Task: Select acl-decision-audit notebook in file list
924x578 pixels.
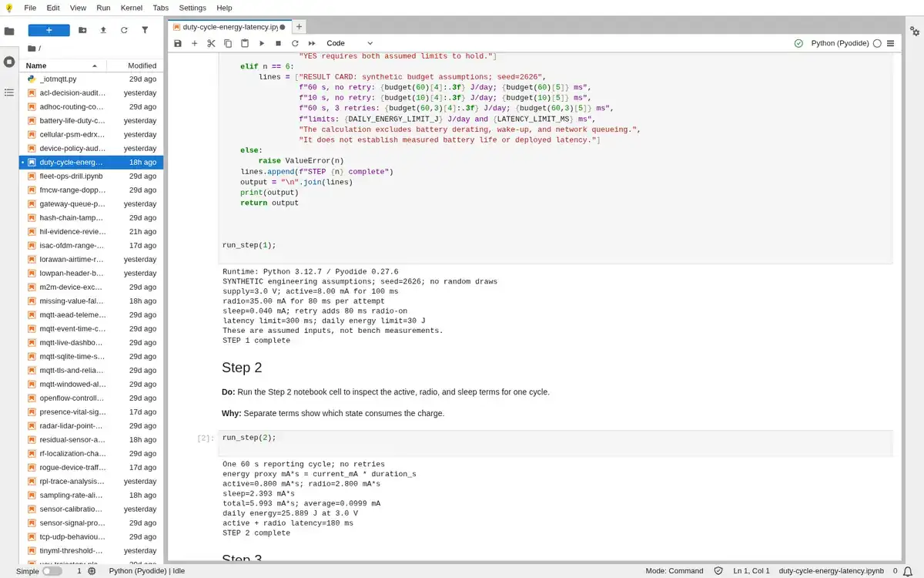Action: (90, 93)
